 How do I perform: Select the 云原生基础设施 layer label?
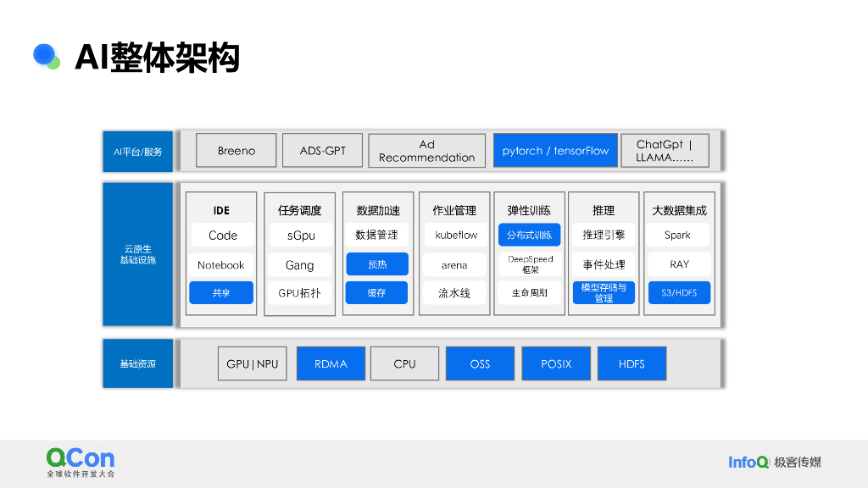coord(137,254)
